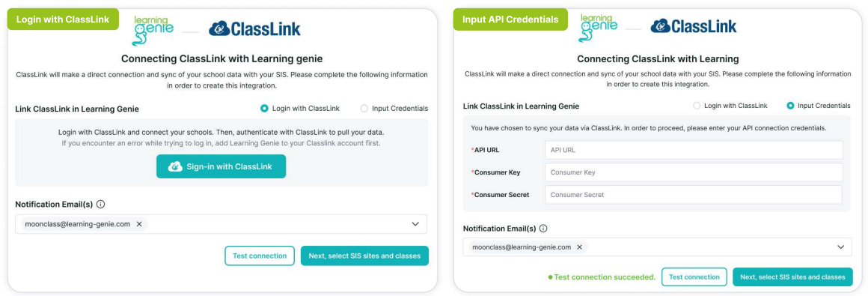Select selected Login with ClassLink radio in left panel

click(x=264, y=109)
